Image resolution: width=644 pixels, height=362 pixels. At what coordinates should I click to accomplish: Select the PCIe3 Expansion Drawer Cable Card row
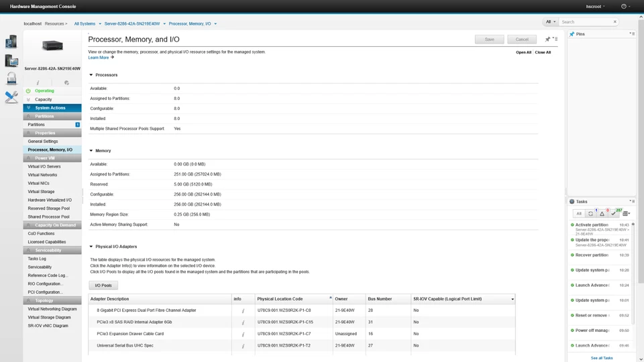pyautogui.click(x=301, y=334)
